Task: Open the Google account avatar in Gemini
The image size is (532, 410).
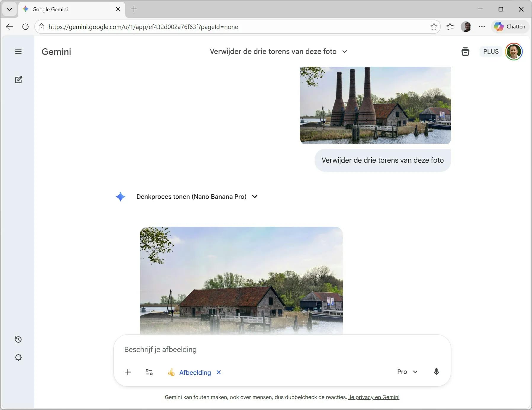Action: point(514,52)
